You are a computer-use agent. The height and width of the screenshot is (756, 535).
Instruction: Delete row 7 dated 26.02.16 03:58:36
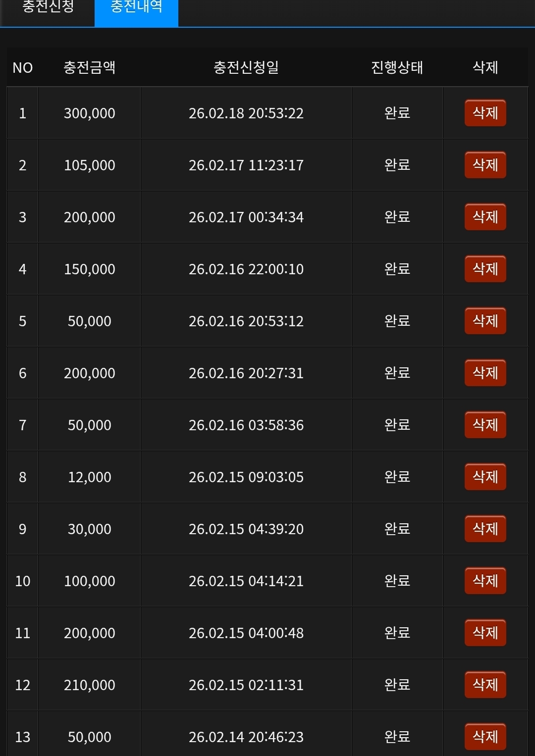pos(485,425)
